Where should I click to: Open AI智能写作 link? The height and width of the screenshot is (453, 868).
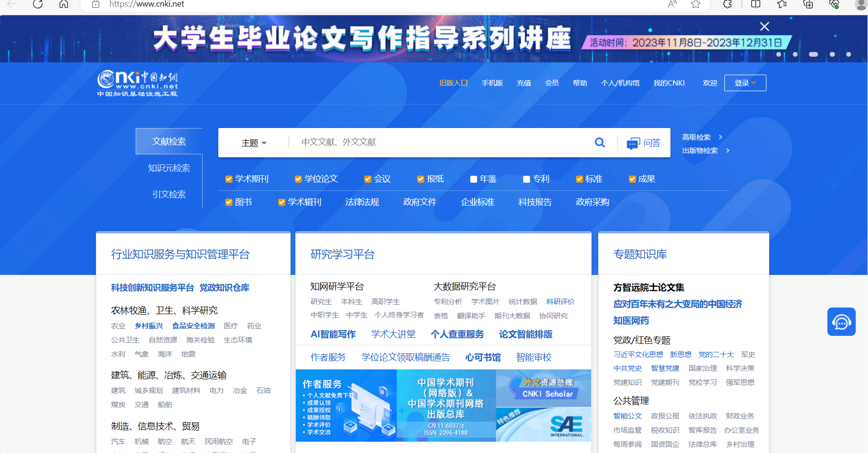tap(333, 334)
